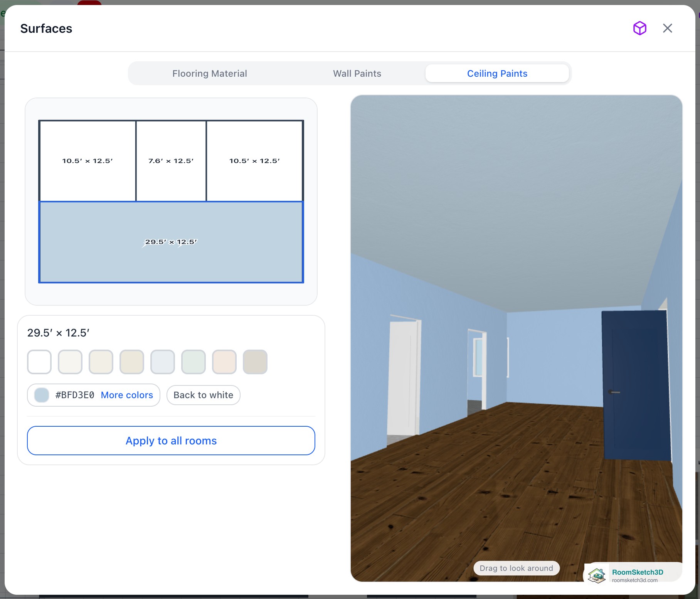
Task: Choose the third cream ceiling swatch
Action: point(101,362)
